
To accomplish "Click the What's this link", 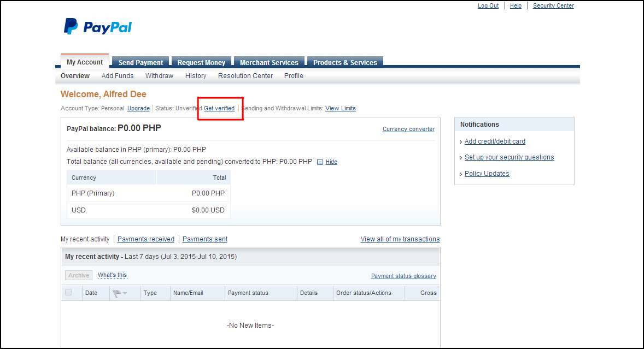I will coord(112,275).
